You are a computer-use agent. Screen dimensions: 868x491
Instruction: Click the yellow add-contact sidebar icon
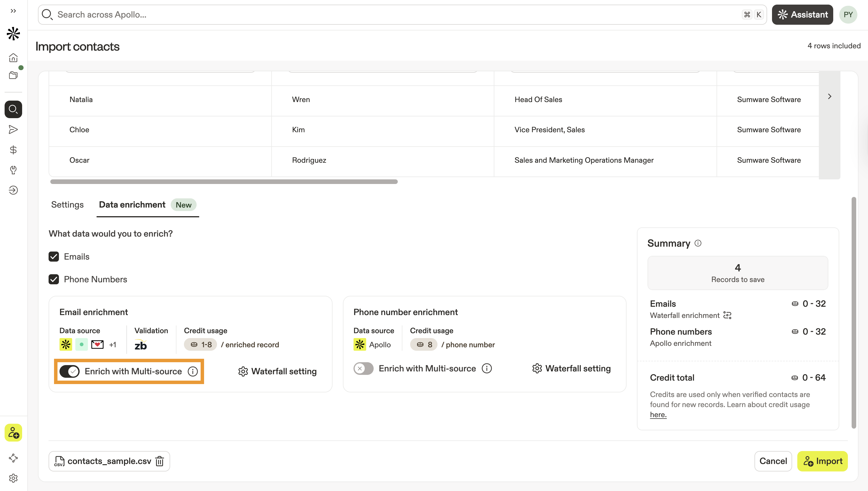pyautogui.click(x=13, y=432)
